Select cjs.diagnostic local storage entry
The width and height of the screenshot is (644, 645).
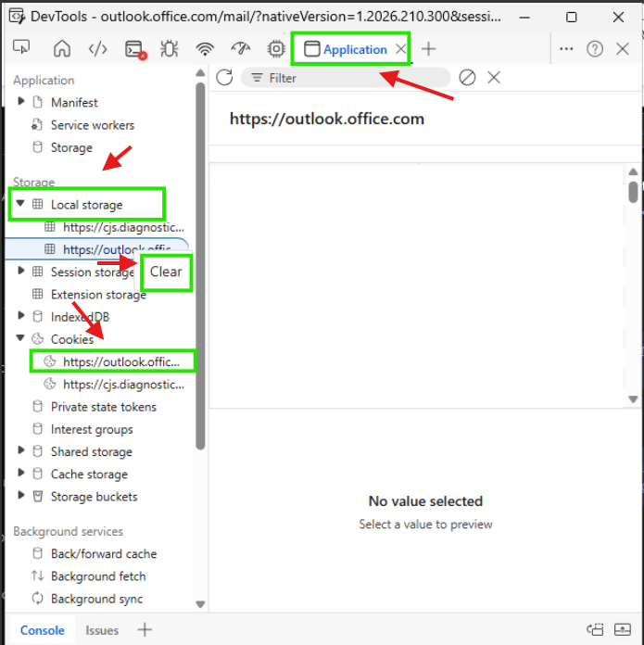point(123,227)
